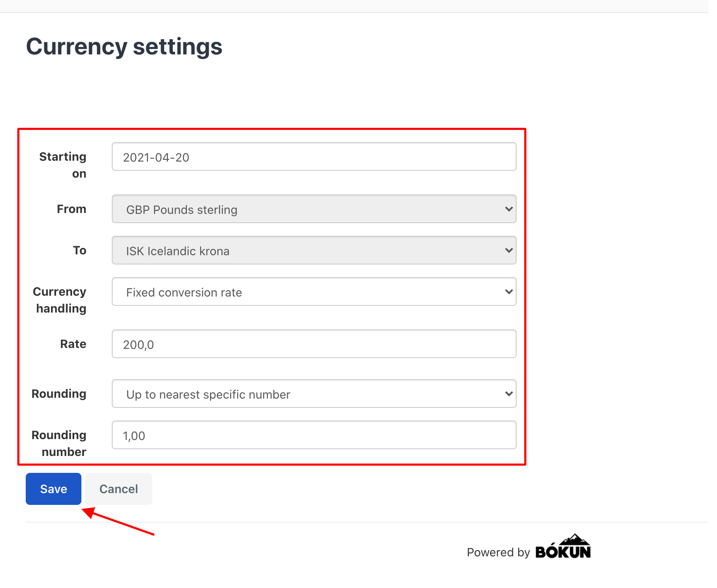This screenshot has height=588, width=717.
Task: Click the Powered by BOKUN branding
Action: pos(529,550)
